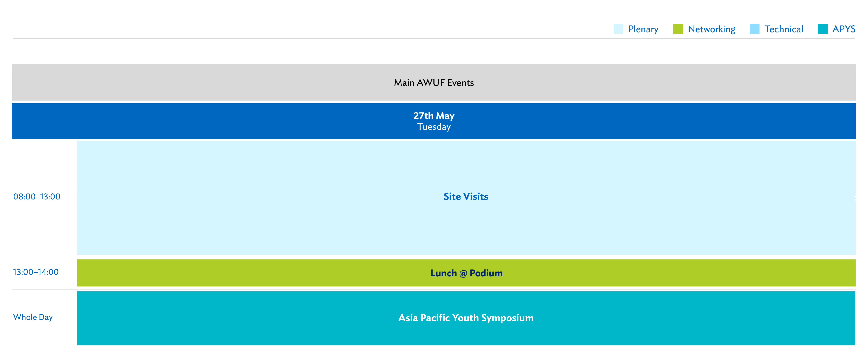This screenshot has width=868, height=347.
Task: Click the 27th May Tuesday date header
Action: [x=434, y=121]
